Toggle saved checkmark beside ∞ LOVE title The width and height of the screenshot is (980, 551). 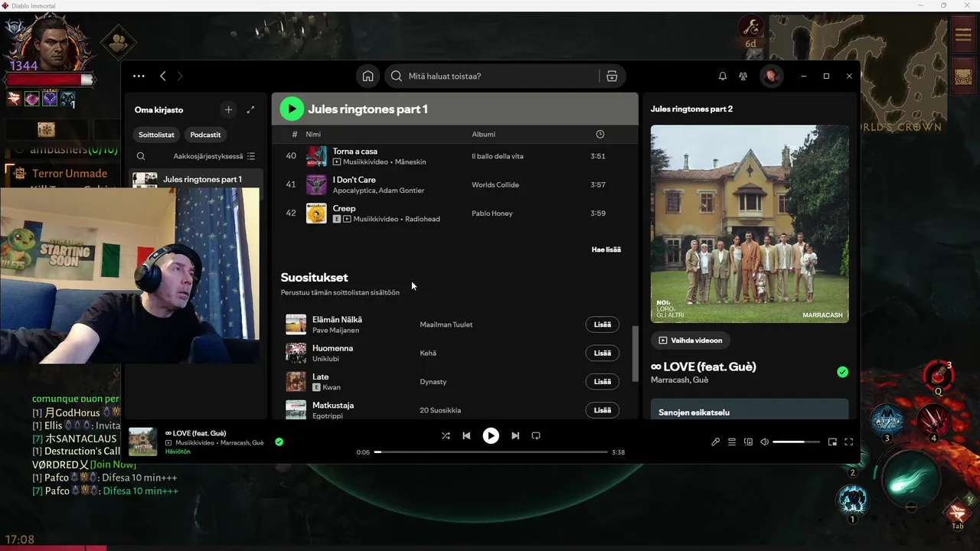[x=842, y=372]
